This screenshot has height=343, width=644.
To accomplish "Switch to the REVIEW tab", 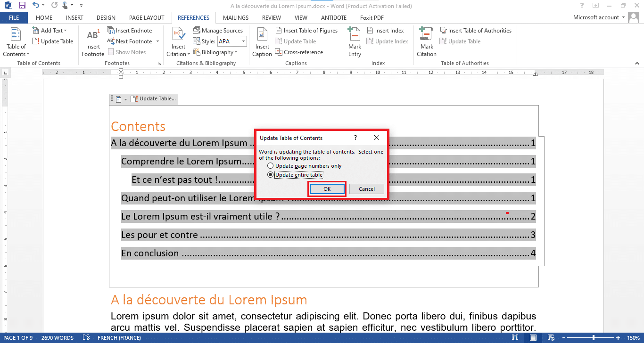I will pos(272,18).
